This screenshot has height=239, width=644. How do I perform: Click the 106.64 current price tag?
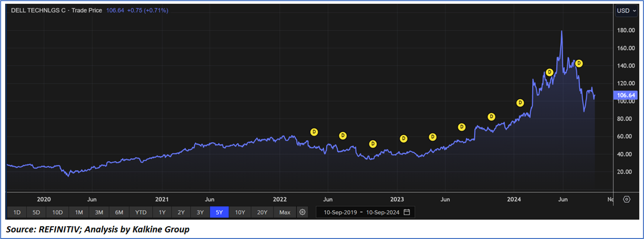(626, 95)
